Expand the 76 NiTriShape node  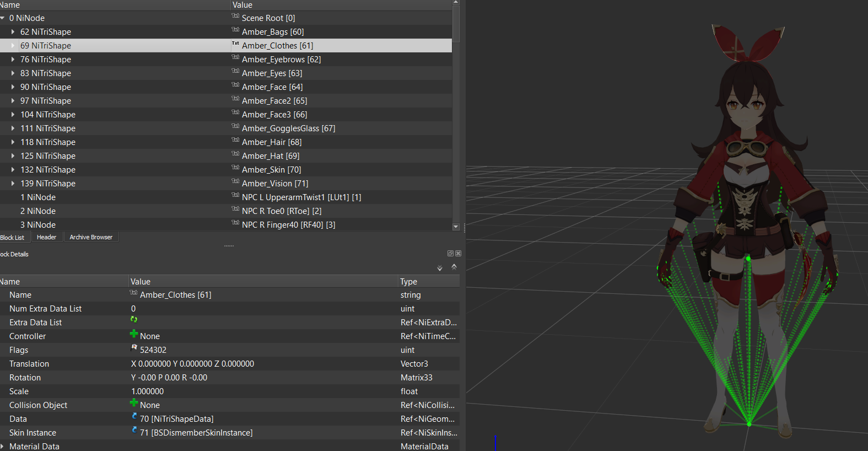point(13,60)
